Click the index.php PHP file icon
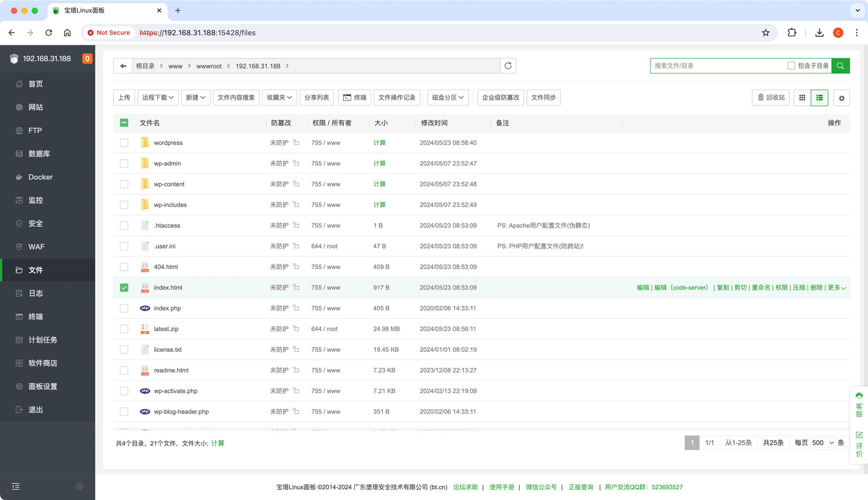Screen dimensions: 868x500 pyautogui.click(x=145, y=308)
